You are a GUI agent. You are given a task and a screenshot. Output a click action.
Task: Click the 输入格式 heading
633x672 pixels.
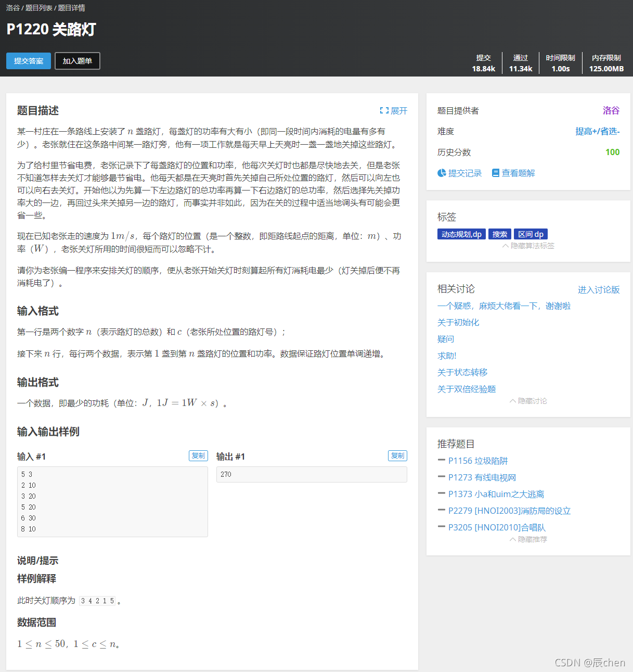38,311
